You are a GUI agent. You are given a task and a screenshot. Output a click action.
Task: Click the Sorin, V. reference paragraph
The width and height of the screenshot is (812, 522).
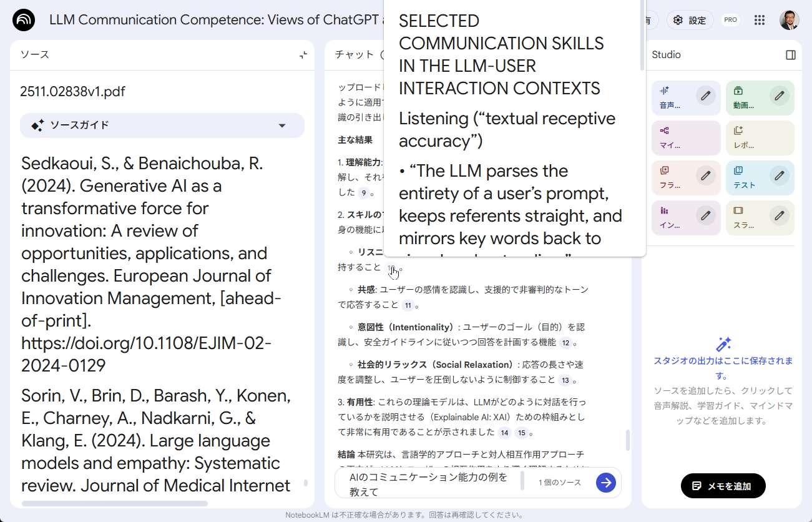click(156, 440)
